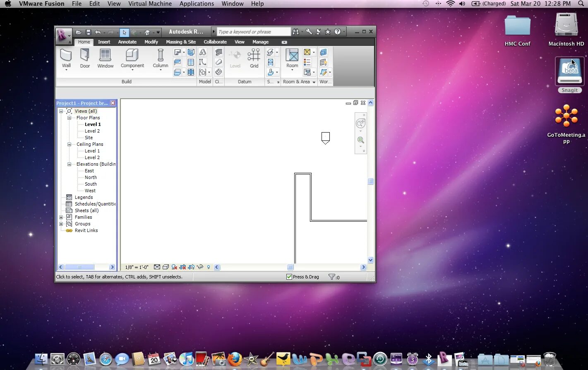Image resolution: width=588 pixels, height=370 pixels.
Task: Open the view scale 1/8" = 1'-0" selector
Action: pyautogui.click(x=137, y=267)
